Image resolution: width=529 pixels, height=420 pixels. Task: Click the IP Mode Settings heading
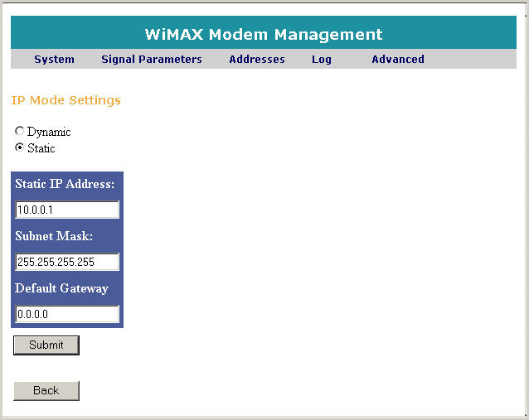[x=66, y=100]
